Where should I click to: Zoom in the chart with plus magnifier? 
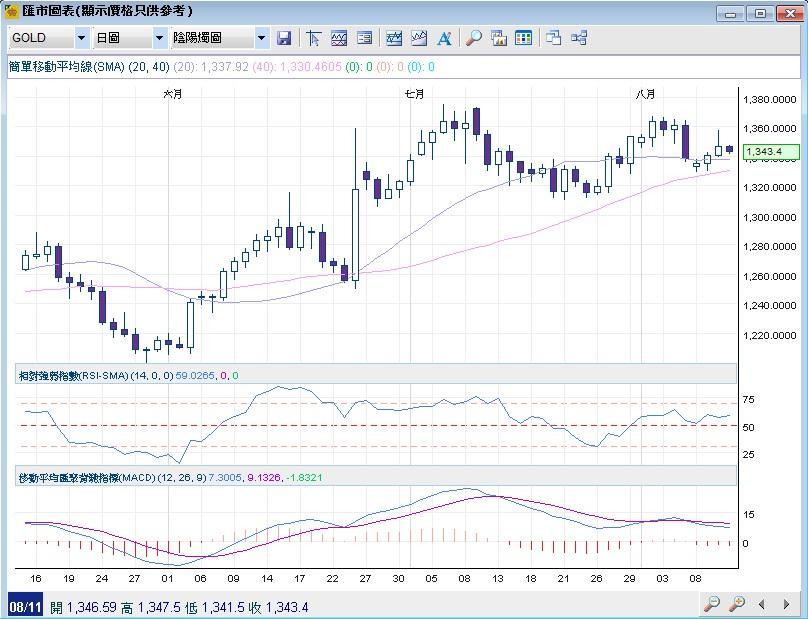click(x=737, y=604)
